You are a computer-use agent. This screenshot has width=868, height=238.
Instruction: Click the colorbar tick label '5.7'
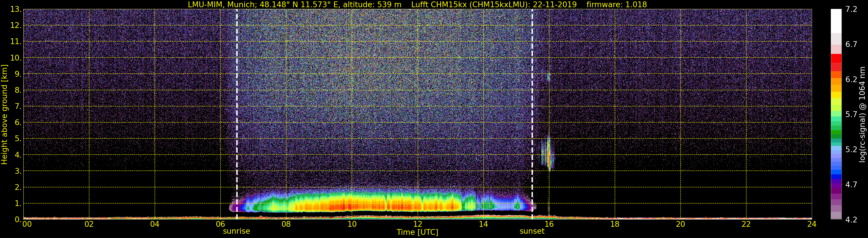(851, 114)
